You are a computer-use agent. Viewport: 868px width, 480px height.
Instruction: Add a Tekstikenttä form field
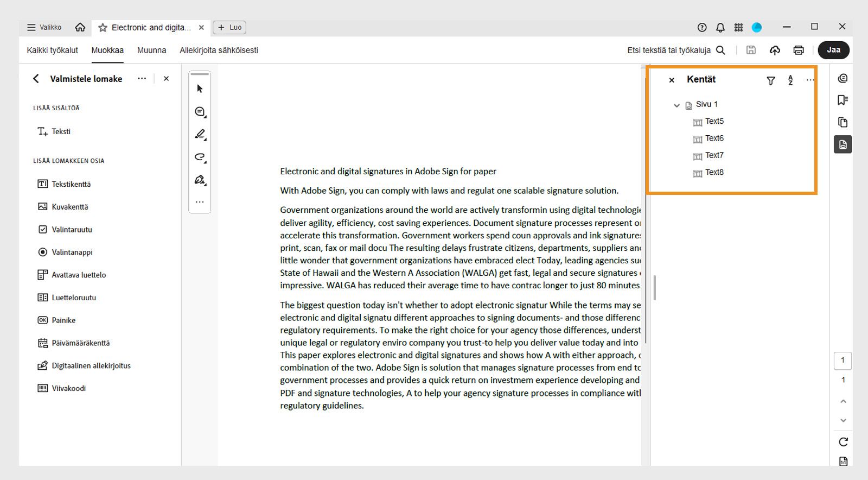coord(64,184)
